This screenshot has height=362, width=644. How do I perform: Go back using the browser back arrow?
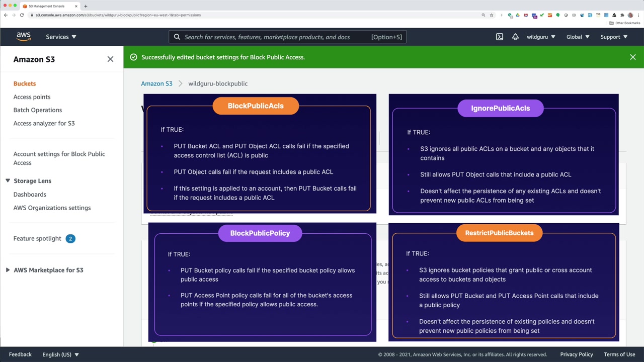(6, 15)
